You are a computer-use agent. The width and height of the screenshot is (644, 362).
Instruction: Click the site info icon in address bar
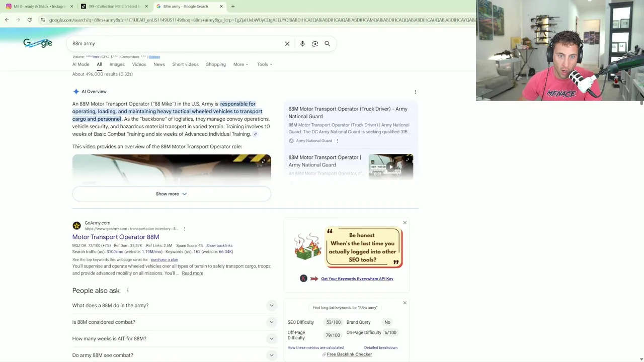point(43,20)
